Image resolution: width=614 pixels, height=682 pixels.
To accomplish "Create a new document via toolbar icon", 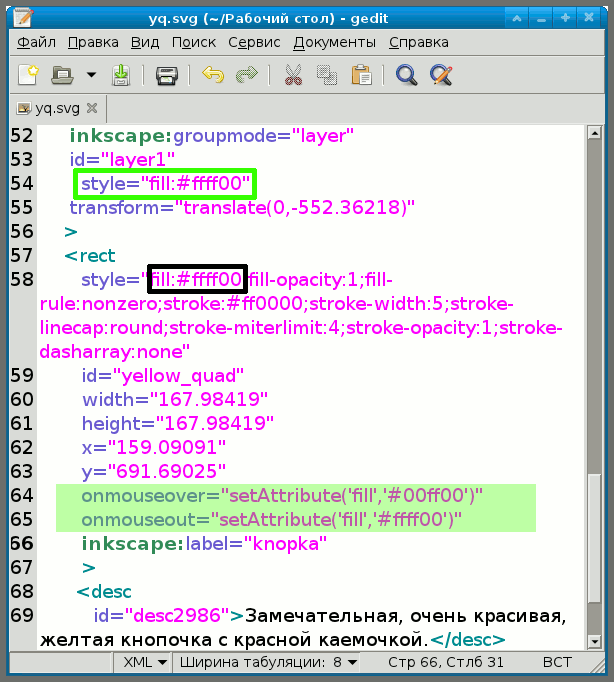I will [x=28, y=75].
